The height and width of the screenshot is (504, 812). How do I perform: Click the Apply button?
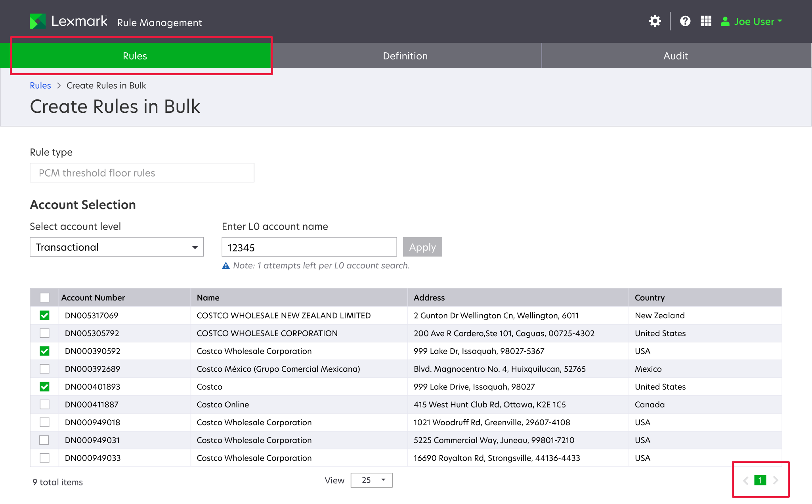pos(422,247)
